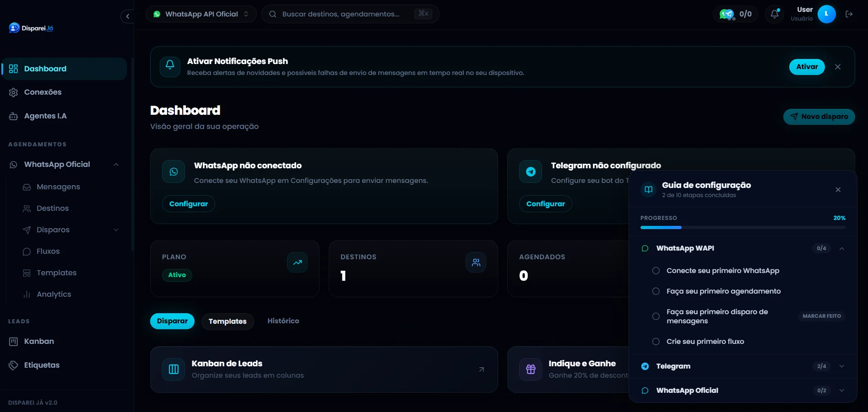868x412 pixels.
Task: Open the WhatsApp API Oficial channel dropdown
Action: pyautogui.click(x=201, y=14)
